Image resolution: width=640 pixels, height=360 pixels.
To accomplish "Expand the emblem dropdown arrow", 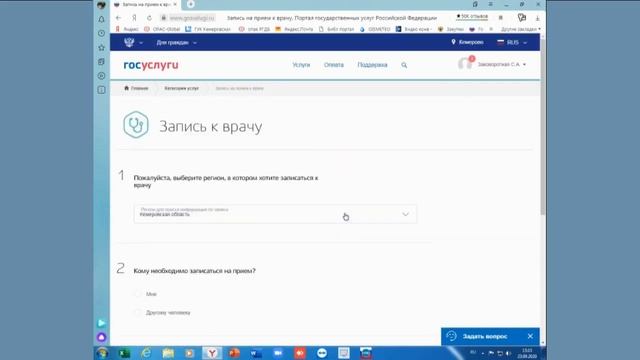I will [141, 42].
